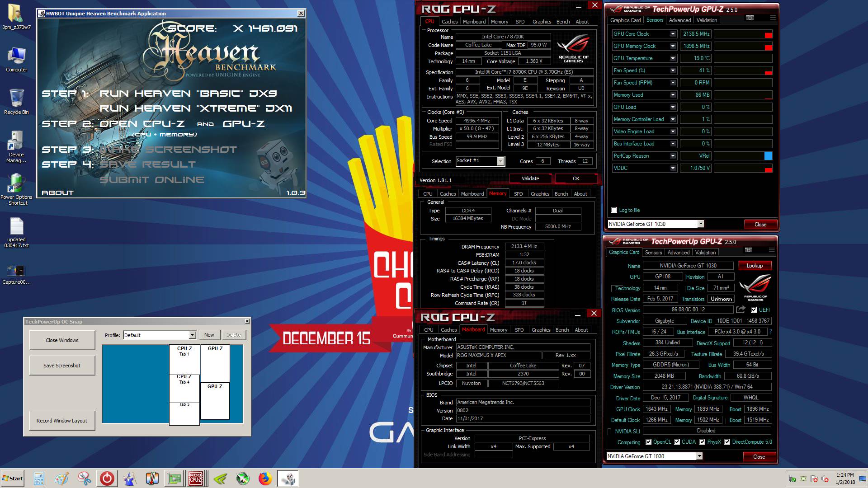Toggle the UEFI checkbox in GPU-Z
The image size is (868, 488).
[x=754, y=310]
